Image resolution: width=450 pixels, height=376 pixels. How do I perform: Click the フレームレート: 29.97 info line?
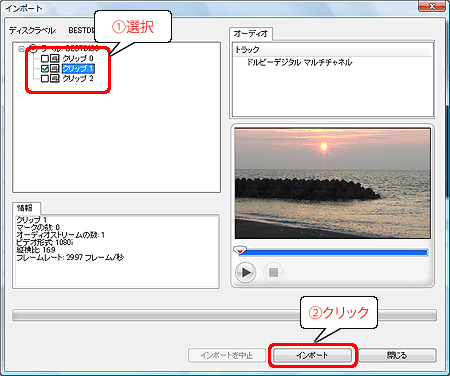coord(70,257)
